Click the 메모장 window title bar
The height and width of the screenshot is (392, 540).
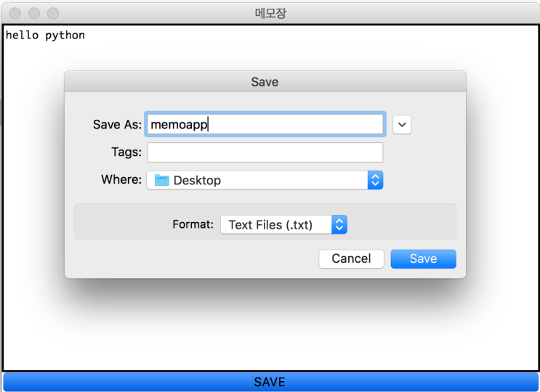point(270,13)
